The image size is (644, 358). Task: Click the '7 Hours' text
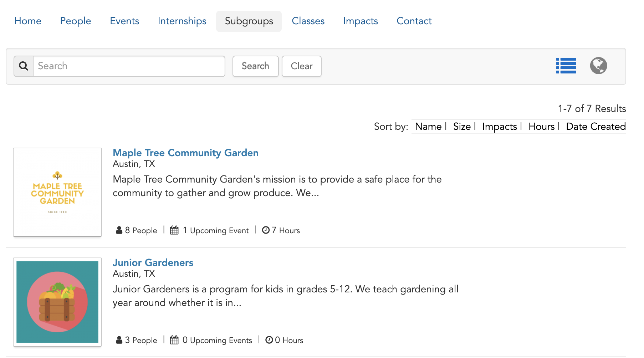pos(286,230)
